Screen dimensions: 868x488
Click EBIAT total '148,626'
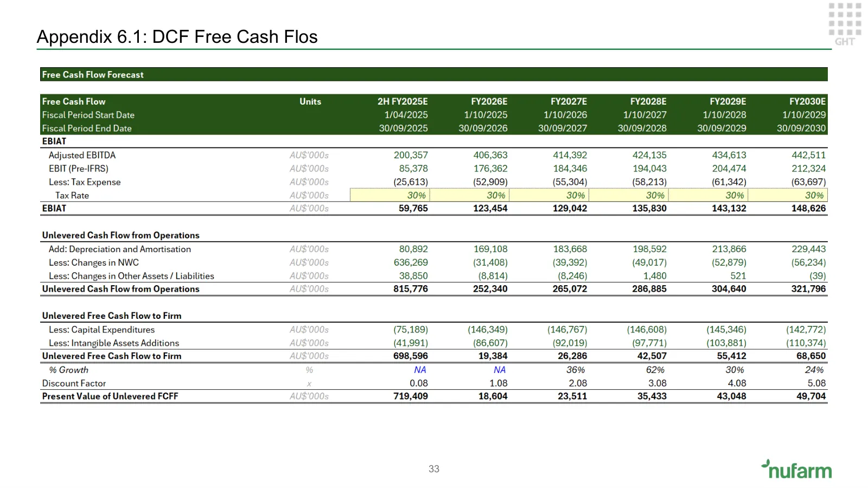point(808,208)
